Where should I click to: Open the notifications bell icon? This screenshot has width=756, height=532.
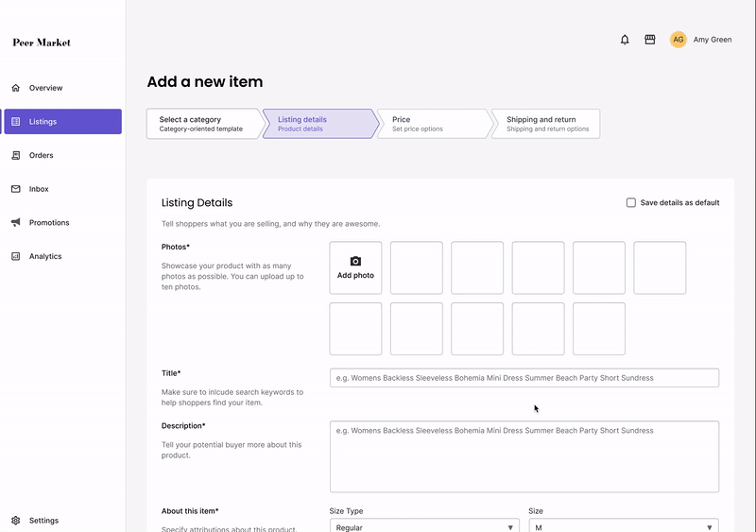(625, 40)
